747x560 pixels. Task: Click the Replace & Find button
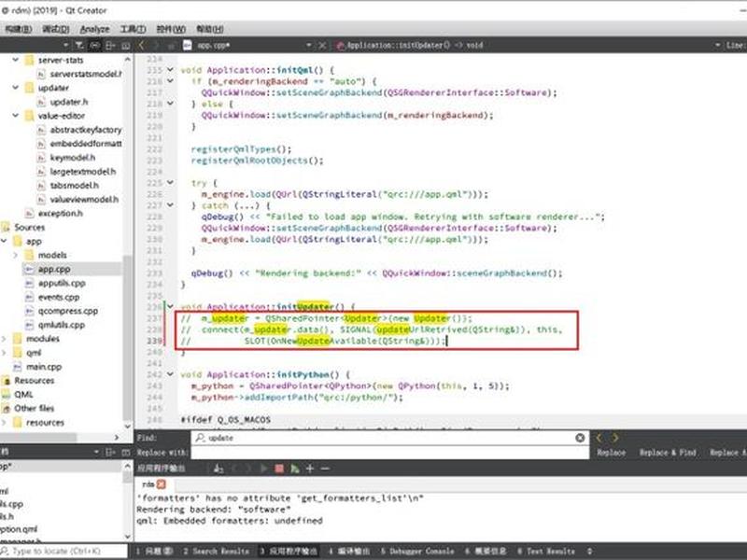pos(668,453)
